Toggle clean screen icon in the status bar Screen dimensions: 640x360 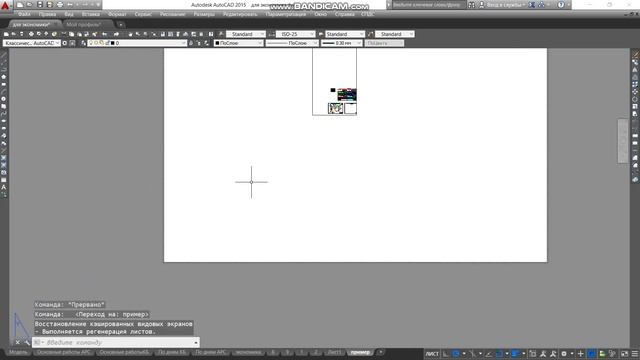tap(624, 354)
